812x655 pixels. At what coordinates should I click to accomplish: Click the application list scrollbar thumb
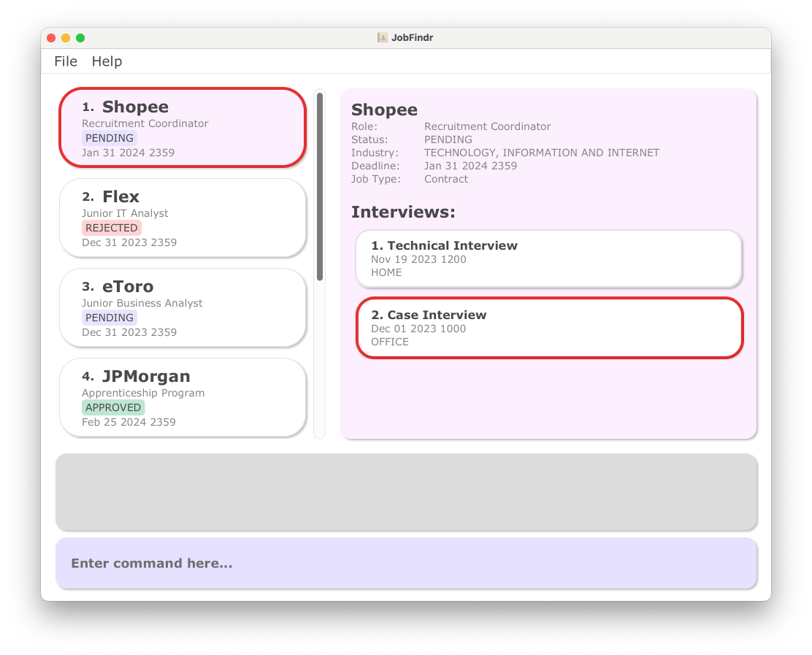[320, 187]
